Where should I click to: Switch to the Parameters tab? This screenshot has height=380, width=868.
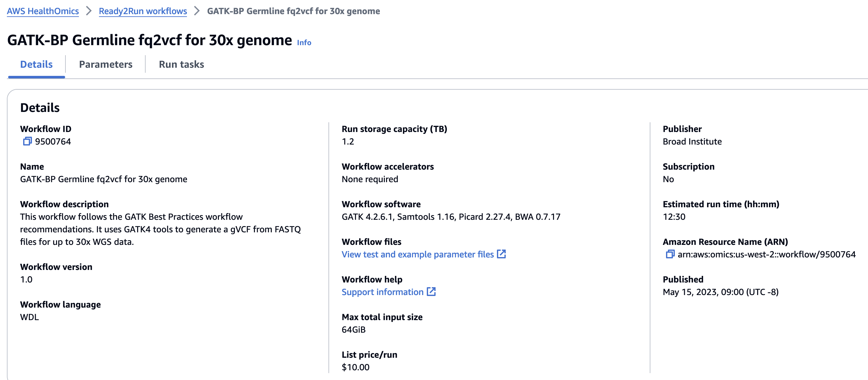tap(106, 64)
